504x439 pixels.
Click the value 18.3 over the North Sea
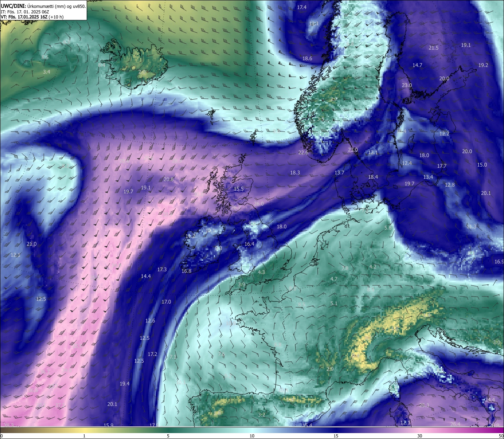295,172
